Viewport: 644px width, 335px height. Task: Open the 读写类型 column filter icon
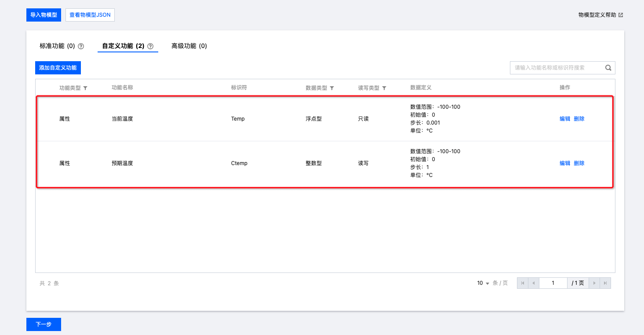click(384, 88)
